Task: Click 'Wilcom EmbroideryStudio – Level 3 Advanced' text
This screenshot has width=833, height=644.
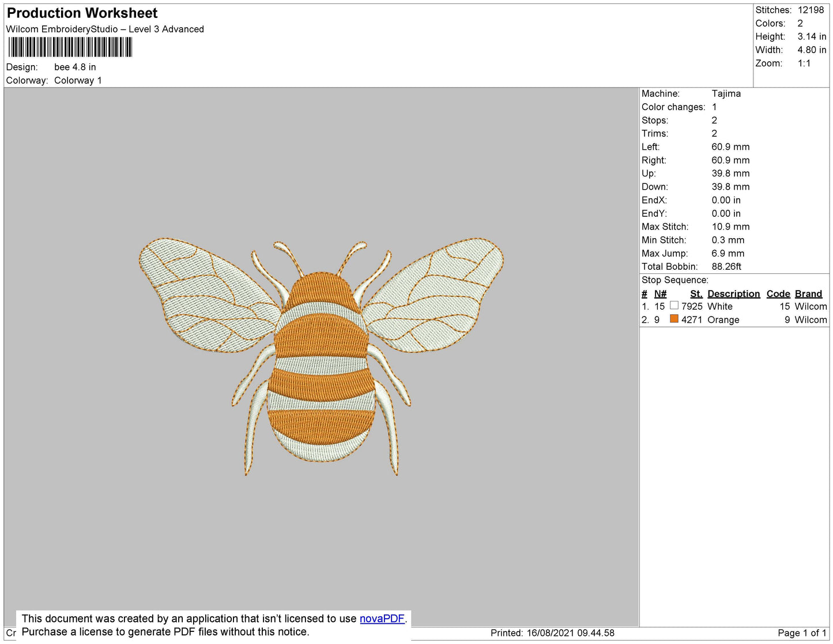Action: [x=105, y=29]
